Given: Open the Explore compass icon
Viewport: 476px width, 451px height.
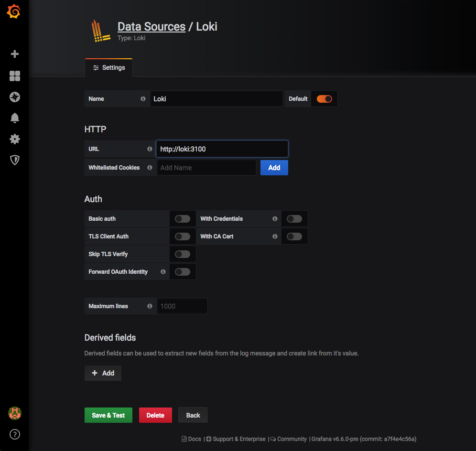Looking at the screenshot, I should tap(14, 97).
